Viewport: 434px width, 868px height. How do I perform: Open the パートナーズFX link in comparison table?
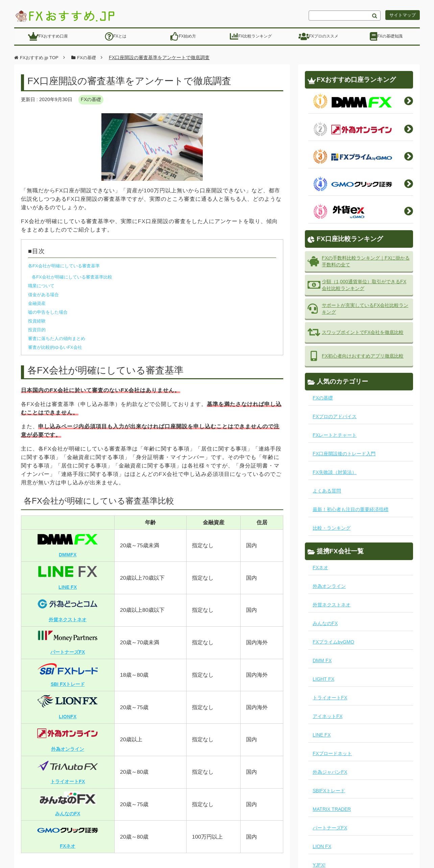pos(68,652)
